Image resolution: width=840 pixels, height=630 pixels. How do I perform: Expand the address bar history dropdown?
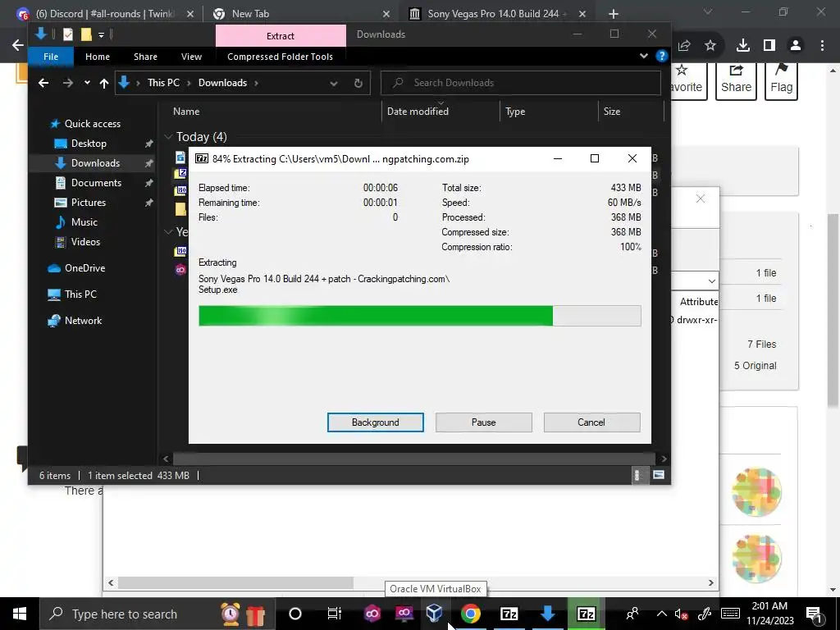pos(334,83)
